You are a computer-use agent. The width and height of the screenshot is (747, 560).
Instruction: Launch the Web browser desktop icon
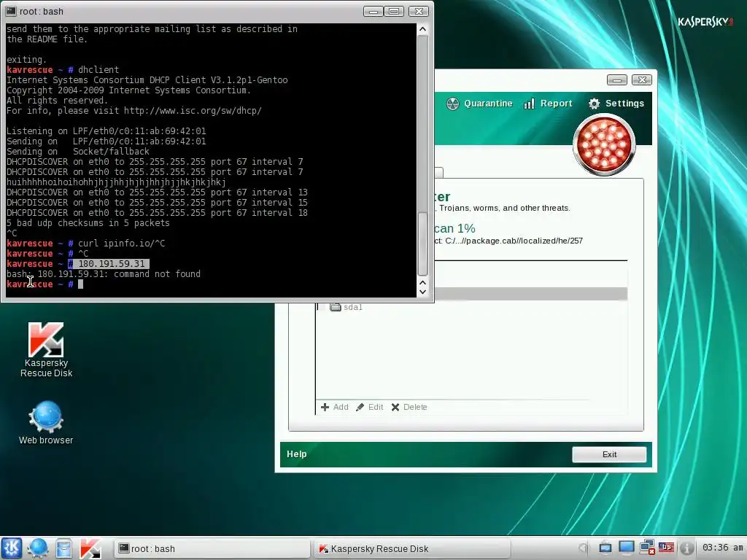(46, 423)
